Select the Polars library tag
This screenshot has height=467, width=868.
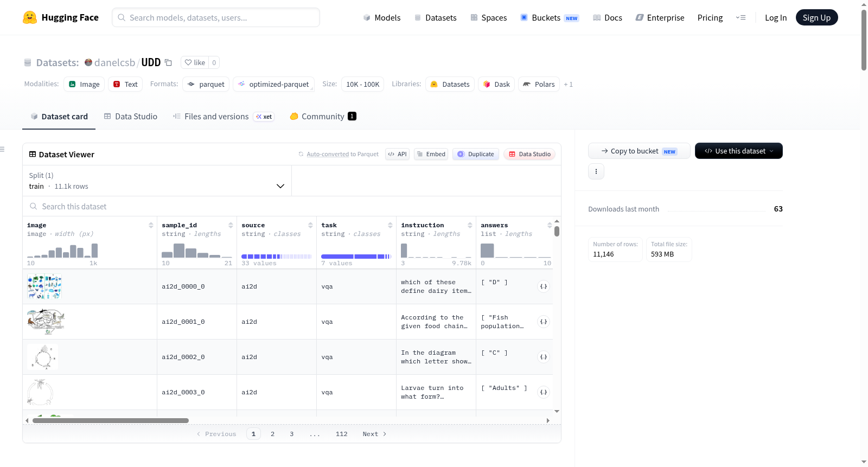point(539,84)
